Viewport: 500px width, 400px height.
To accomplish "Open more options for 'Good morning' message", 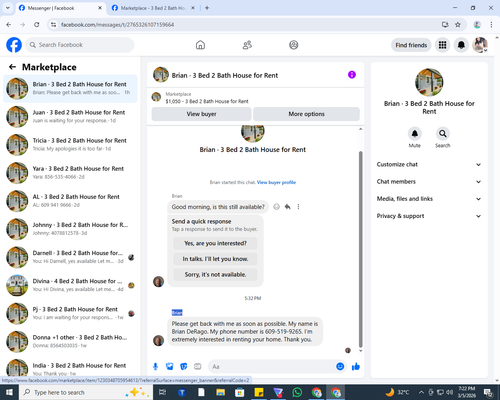I will (x=298, y=207).
